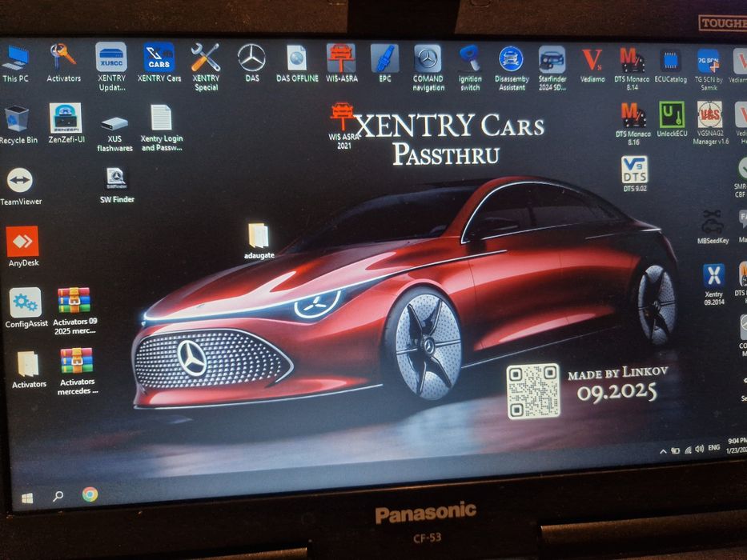Click the ENG language indicator
Screen dimensions: 747x560
(713, 447)
